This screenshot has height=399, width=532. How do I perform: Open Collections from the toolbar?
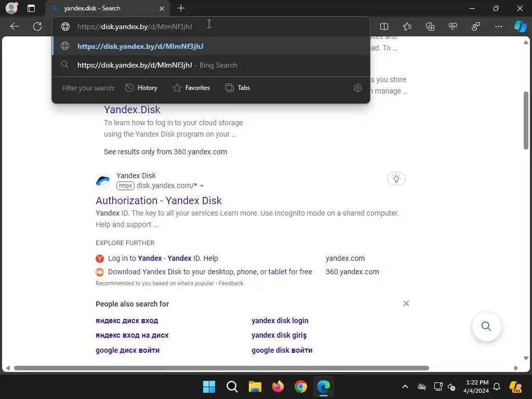(x=430, y=26)
